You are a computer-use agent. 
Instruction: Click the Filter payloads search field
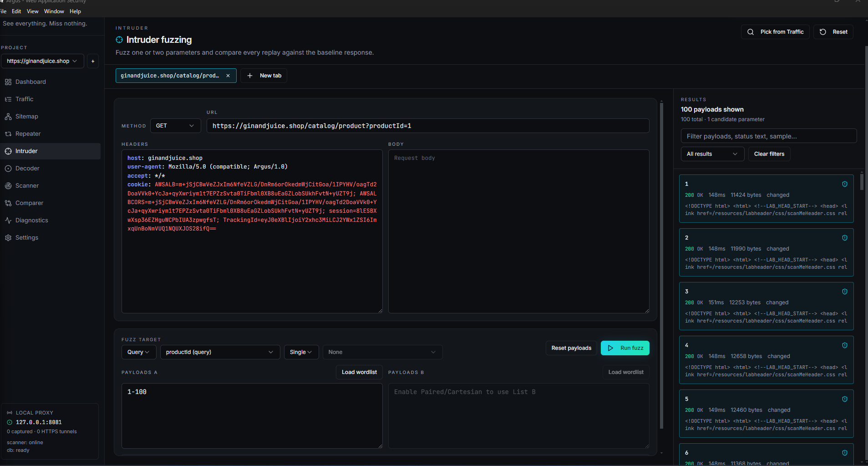click(x=769, y=136)
